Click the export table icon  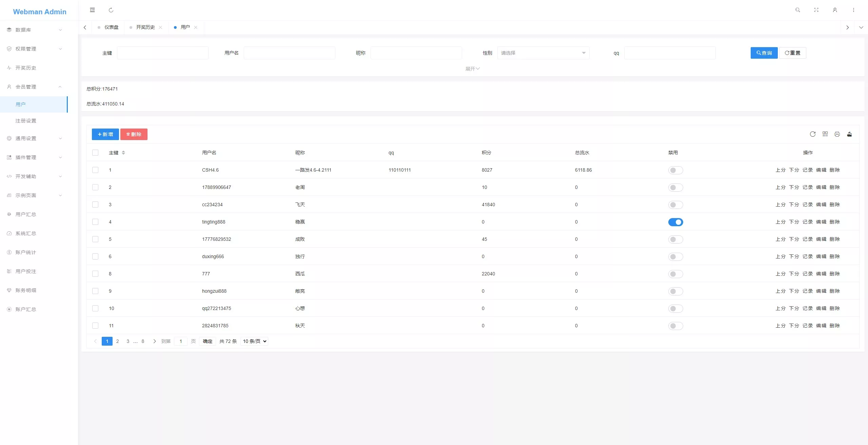pyautogui.click(x=849, y=134)
